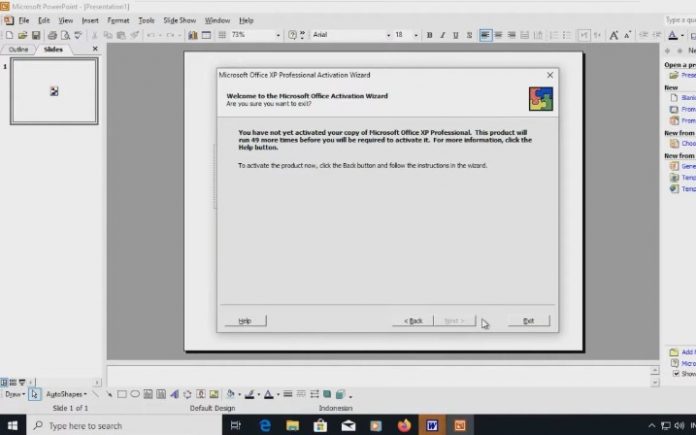Toggle Bold formatting
Screen dimensions: 696x435
point(429,35)
